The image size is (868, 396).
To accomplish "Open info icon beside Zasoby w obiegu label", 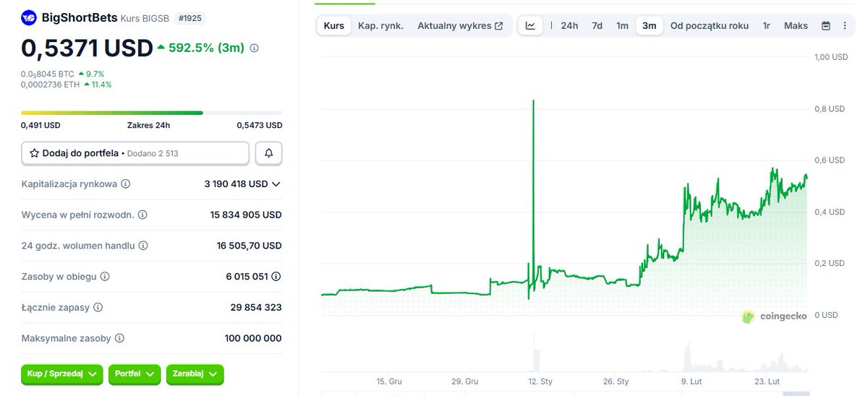I will pyautogui.click(x=105, y=277).
